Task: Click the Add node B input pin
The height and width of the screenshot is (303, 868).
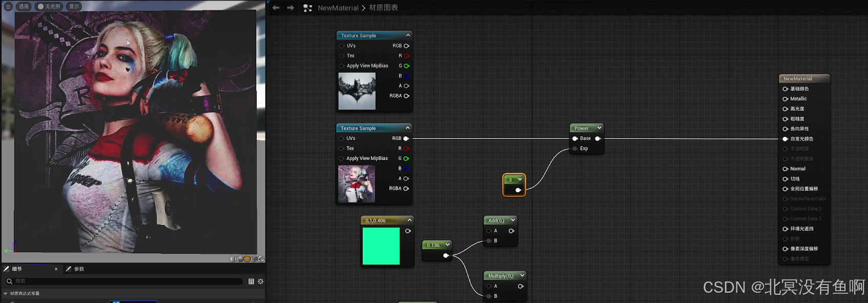Action: click(x=489, y=241)
